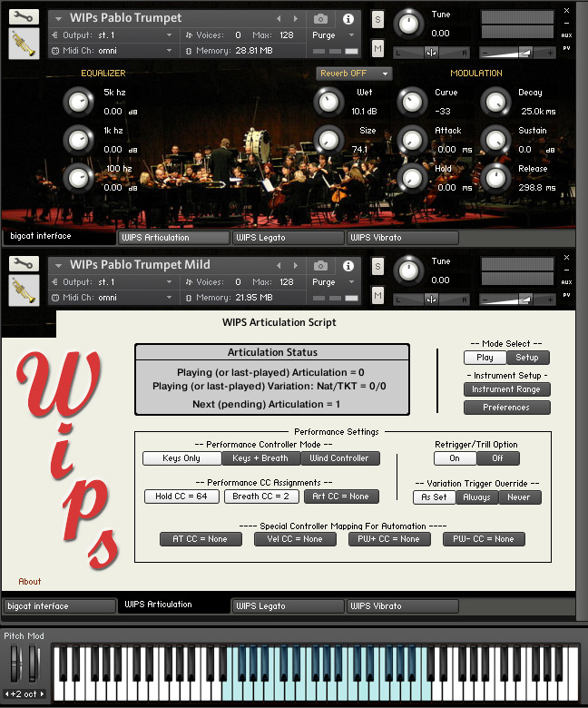Center the pan control of Pablo Trumpet Mild
Viewport: 588px width, 708px height.
point(431,300)
